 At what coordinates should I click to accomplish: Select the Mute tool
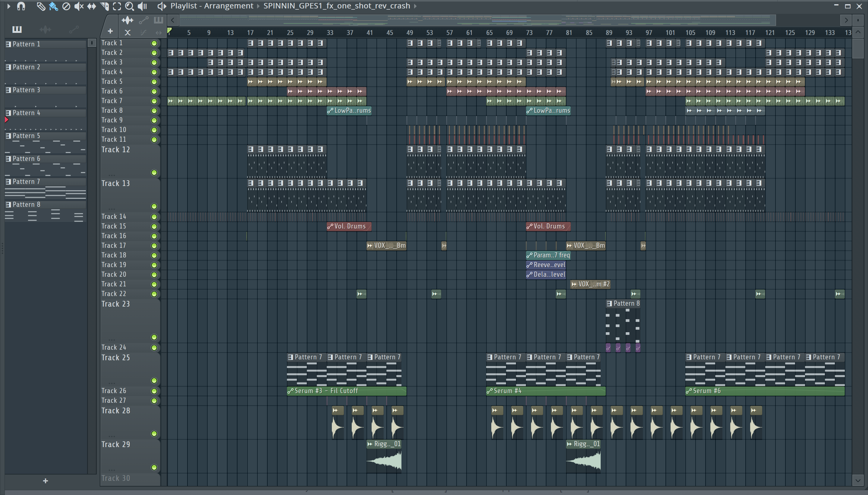[x=79, y=6]
